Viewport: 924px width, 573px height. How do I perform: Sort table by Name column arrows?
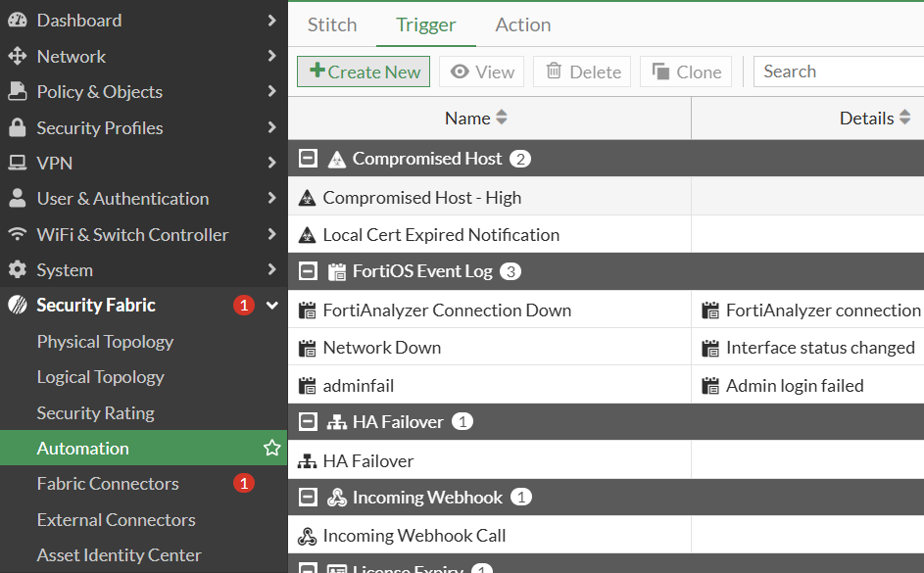pyautogui.click(x=502, y=118)
